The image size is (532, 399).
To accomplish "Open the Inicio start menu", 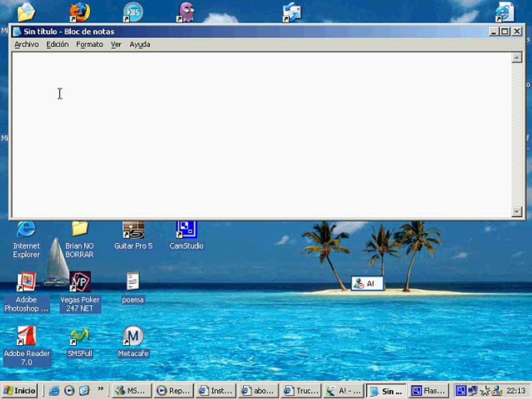I will tap(19, 391).
